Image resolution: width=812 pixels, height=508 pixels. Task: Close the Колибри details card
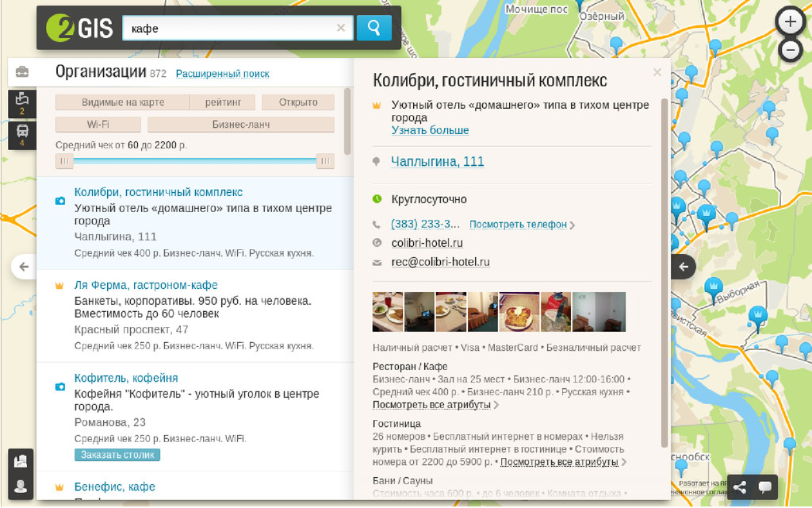pos(657,72)
